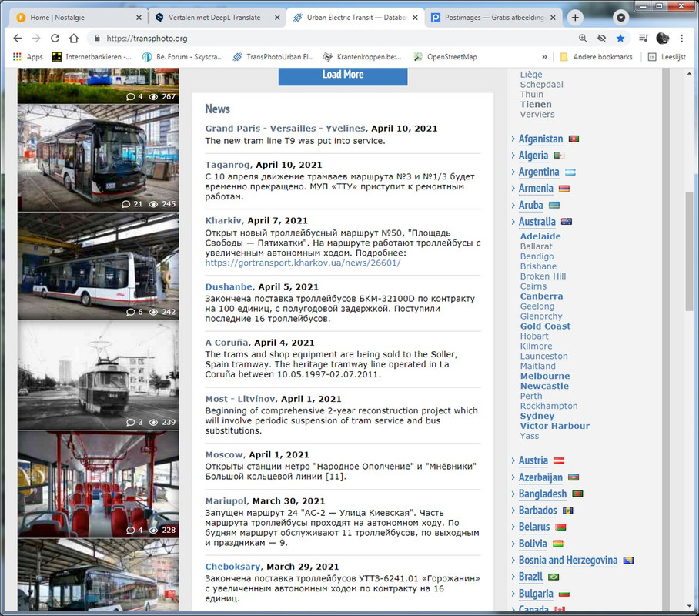Open the Brazil flag icon
699x616 pixels.
554,577
